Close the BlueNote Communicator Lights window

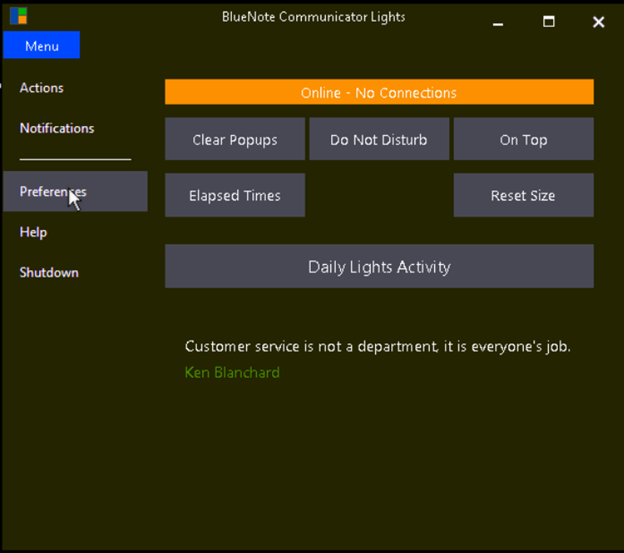(x=598, y=21)
